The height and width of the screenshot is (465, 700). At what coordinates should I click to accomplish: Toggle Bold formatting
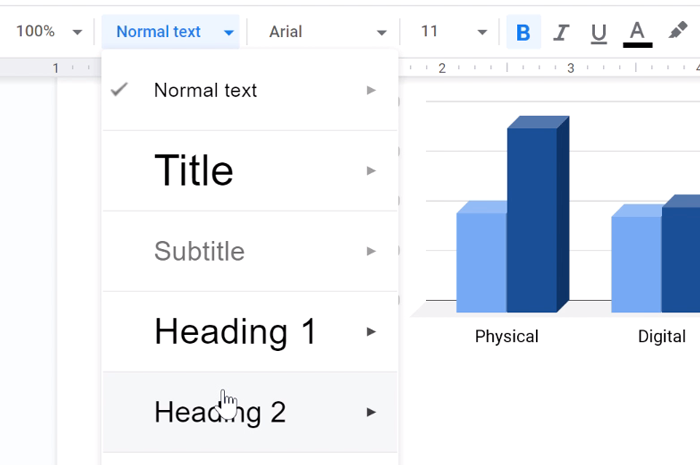click(x=523, y=32)
